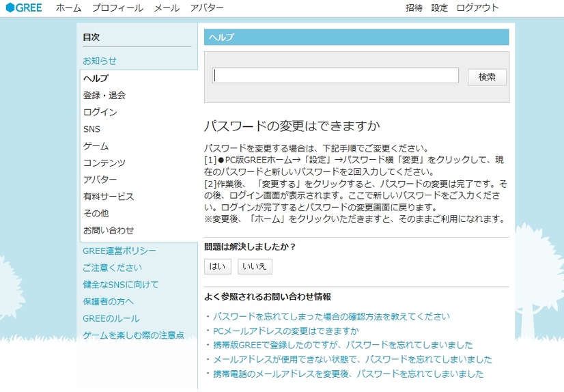Image resolution: width=564 pixels, height=392 pixels.
Task: Open the ログイン help category
Action: (100, 112)
